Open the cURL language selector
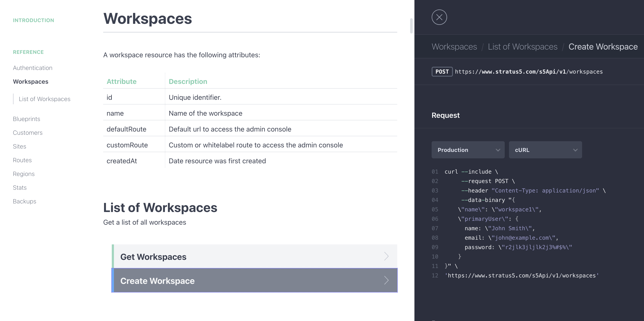This screenshot has width=644, height=321. tap(545, 150)
